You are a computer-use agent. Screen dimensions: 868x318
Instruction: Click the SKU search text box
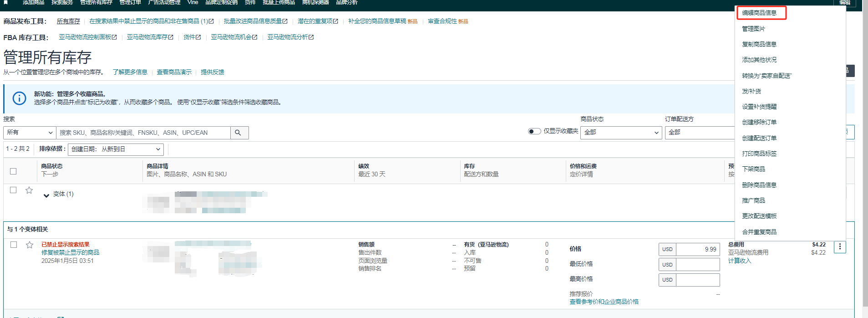(143, 133)
